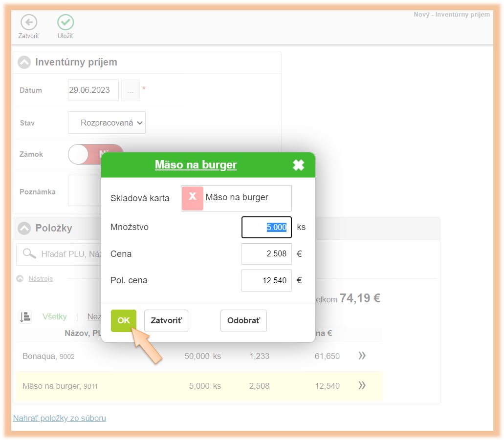Click the Zatvoriť back arrow icon

coord(29,22)
